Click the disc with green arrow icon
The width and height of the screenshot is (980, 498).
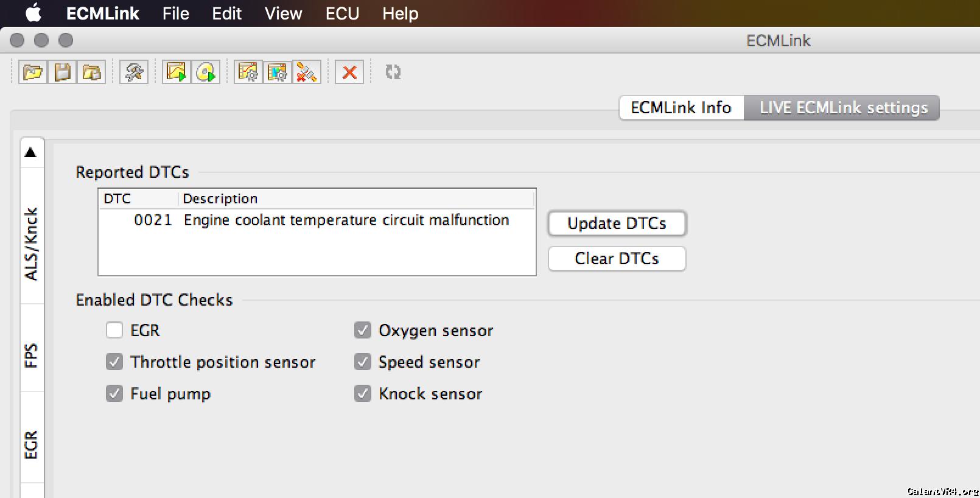[x=206, y=72]
